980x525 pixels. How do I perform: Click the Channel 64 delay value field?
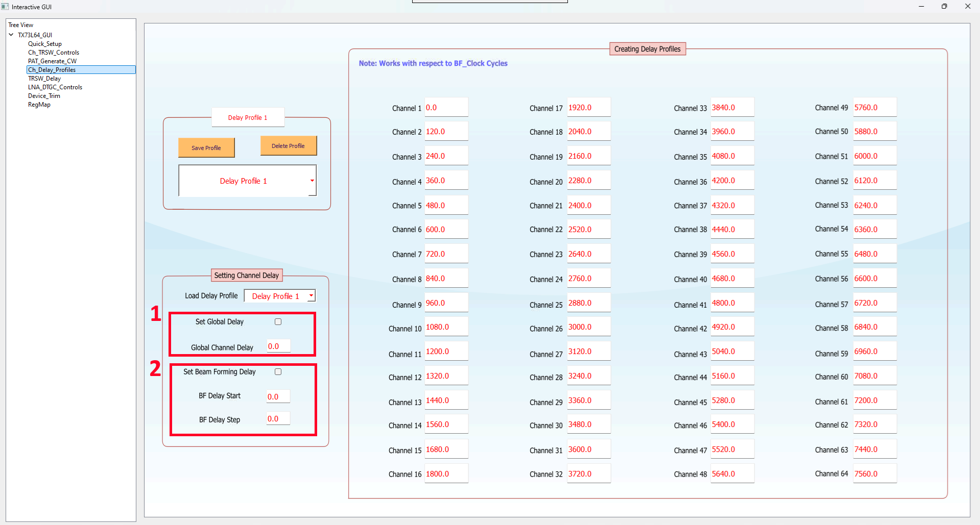click(x=874, y=473)
